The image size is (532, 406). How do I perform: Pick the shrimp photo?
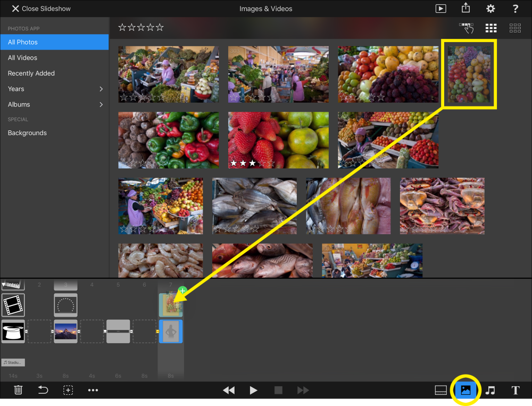click(161, 261)
